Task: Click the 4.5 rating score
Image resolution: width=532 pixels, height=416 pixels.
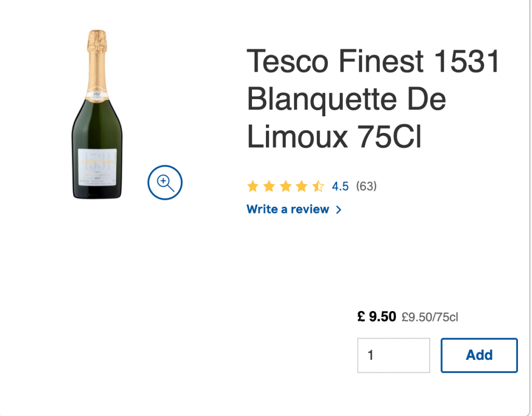Action: coord(340,186)
